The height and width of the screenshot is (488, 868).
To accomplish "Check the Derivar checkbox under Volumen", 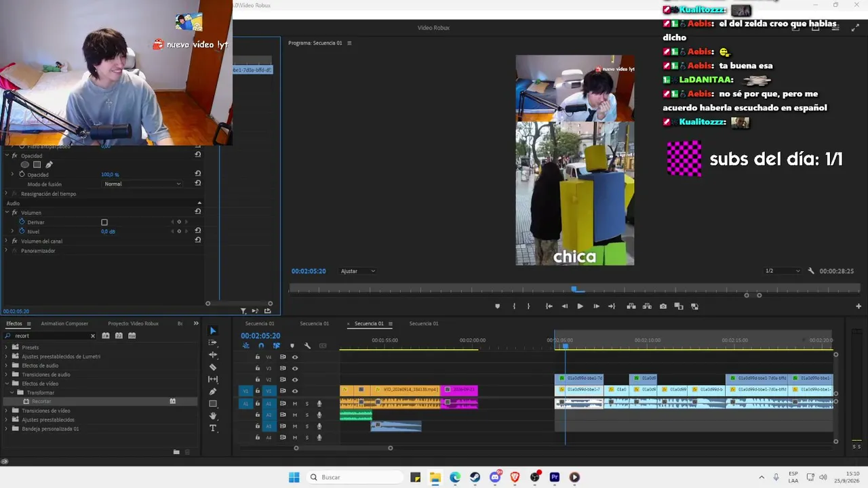I will click(x=104, y=222).
